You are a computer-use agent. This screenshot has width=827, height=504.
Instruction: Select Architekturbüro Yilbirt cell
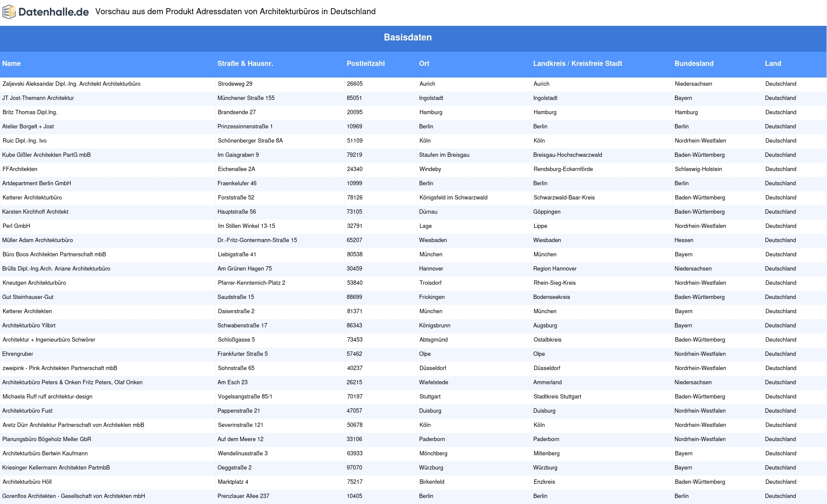coord(29,326)
